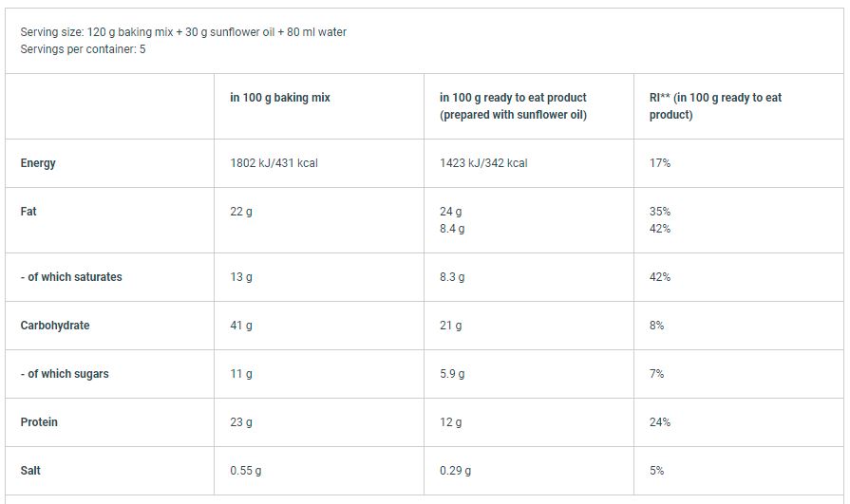Viewport: 850px width, 504px height.
Task: Click the serving size description text
Action: click(183, 32)
